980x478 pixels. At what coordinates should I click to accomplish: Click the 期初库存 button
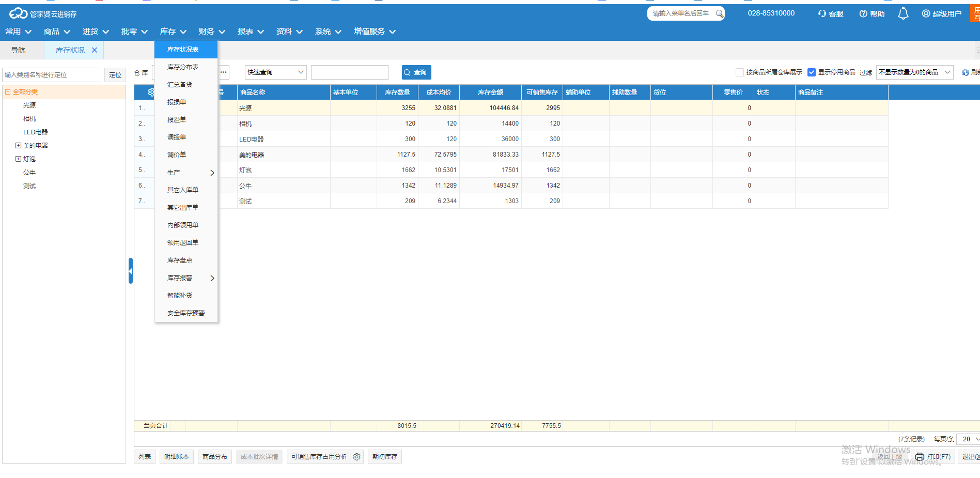click(x=385, y=457)
